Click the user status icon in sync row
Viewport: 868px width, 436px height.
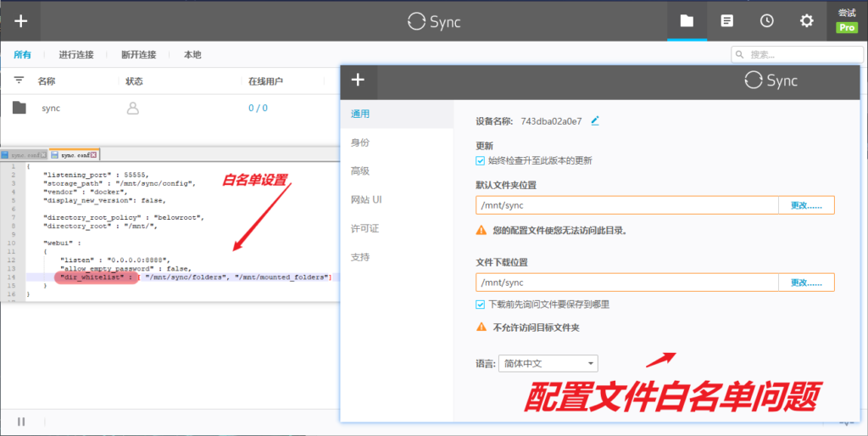click(133, 108)
